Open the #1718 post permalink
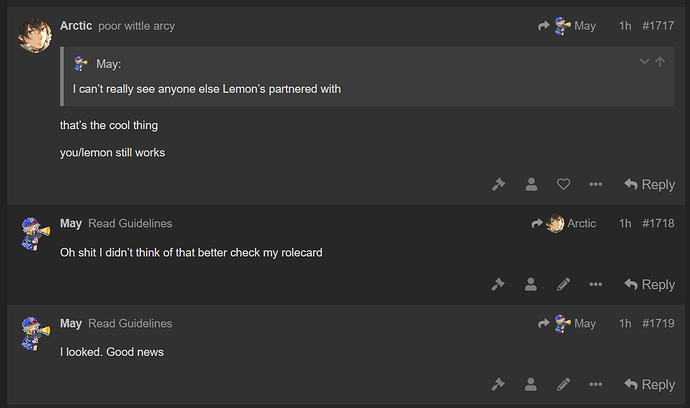Screen dimensions: 690x408 658,224
